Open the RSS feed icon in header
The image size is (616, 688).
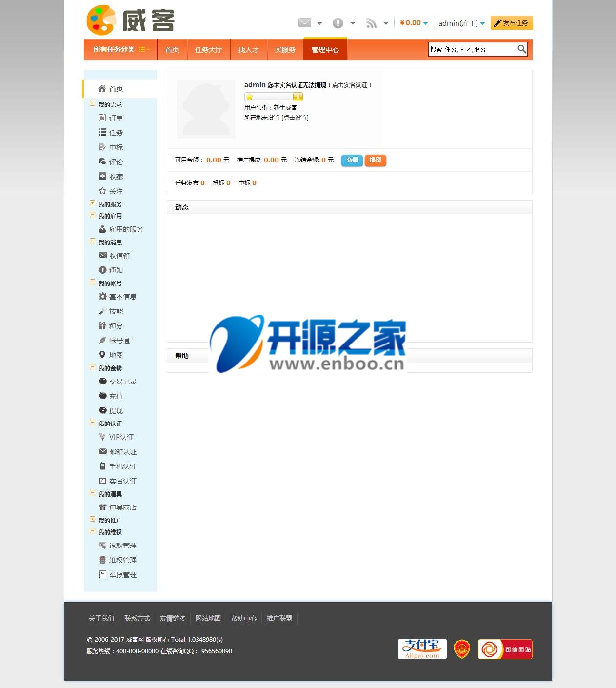coord(371,23)
